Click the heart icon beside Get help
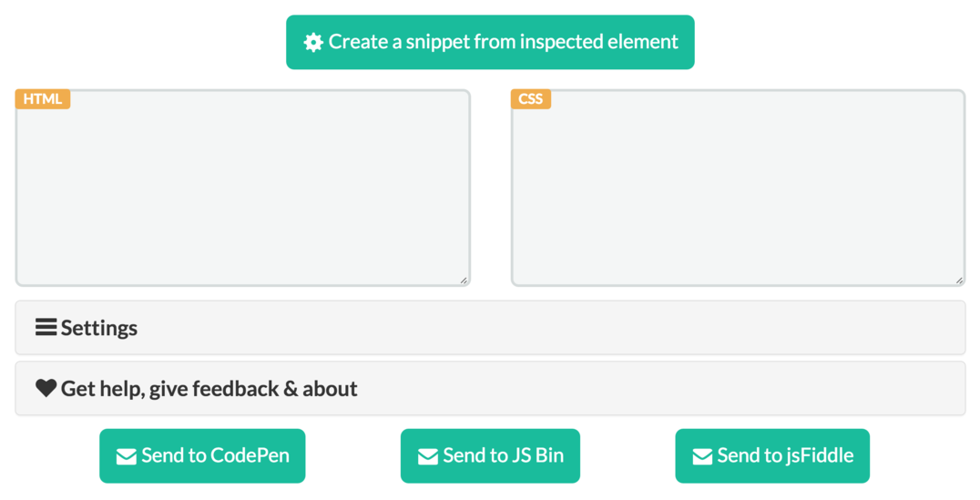The height and width of the screenshot is (500, 980). point(46,388)
